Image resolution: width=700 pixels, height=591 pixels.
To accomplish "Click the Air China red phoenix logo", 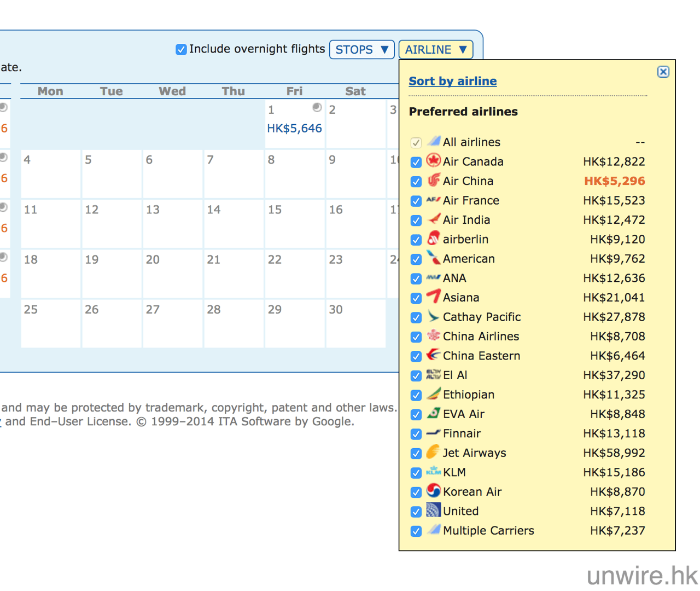I will point(433,180).
